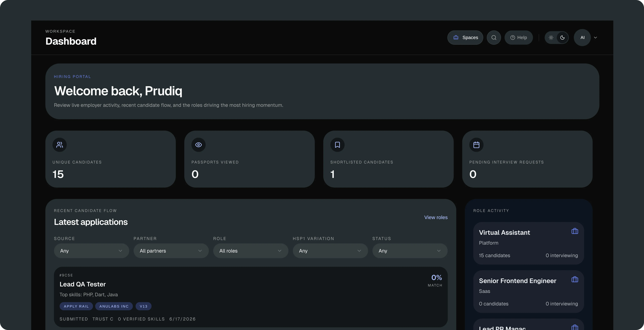Click the Passports Viewed eye icon
644x330 pixels.
point(198,145)
